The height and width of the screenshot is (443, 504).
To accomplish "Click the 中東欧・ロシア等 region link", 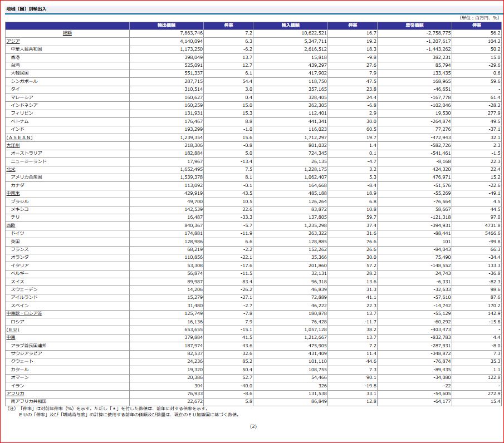I will 24,313.
